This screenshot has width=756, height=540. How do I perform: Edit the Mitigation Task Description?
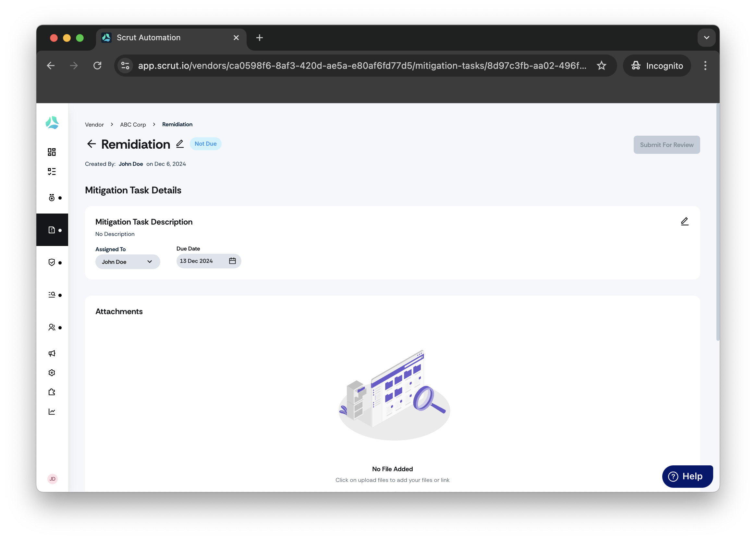tap(685, 221)
